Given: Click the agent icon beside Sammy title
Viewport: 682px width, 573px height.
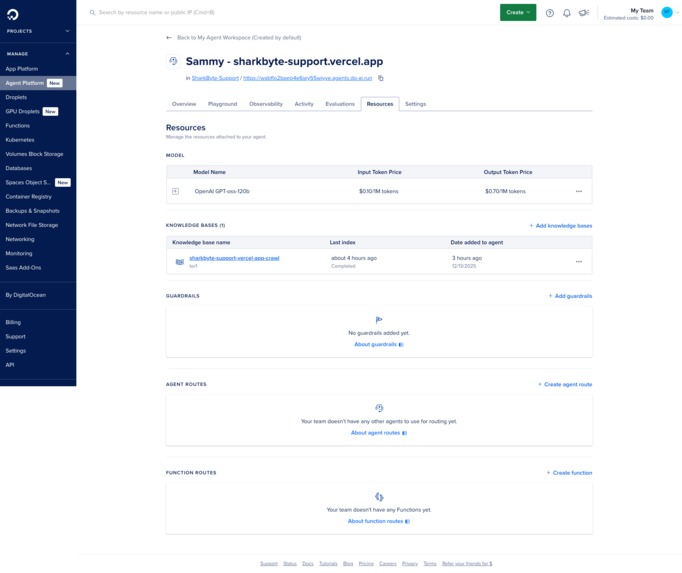Looking at the screenshot, I should (173, 61).
